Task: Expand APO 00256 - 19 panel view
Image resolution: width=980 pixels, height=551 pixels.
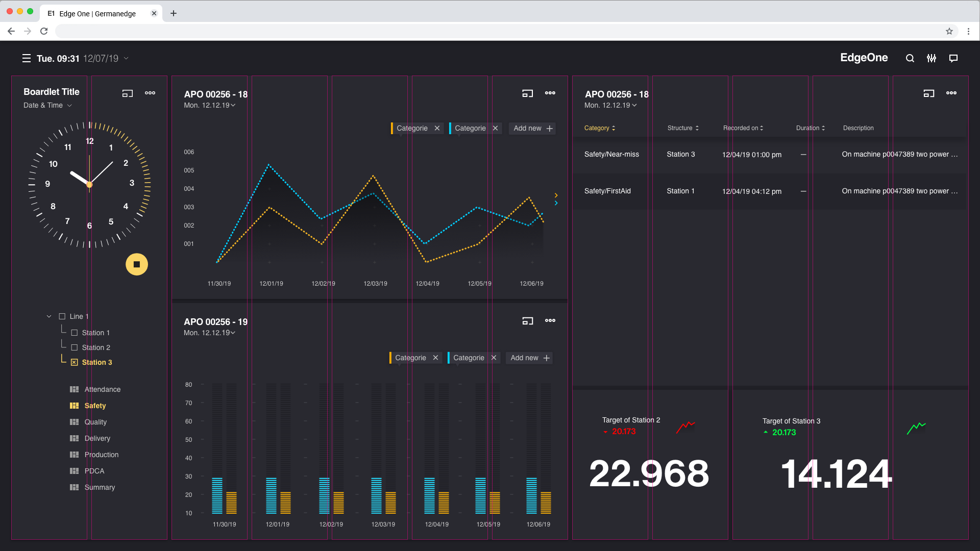Action: 527,321
